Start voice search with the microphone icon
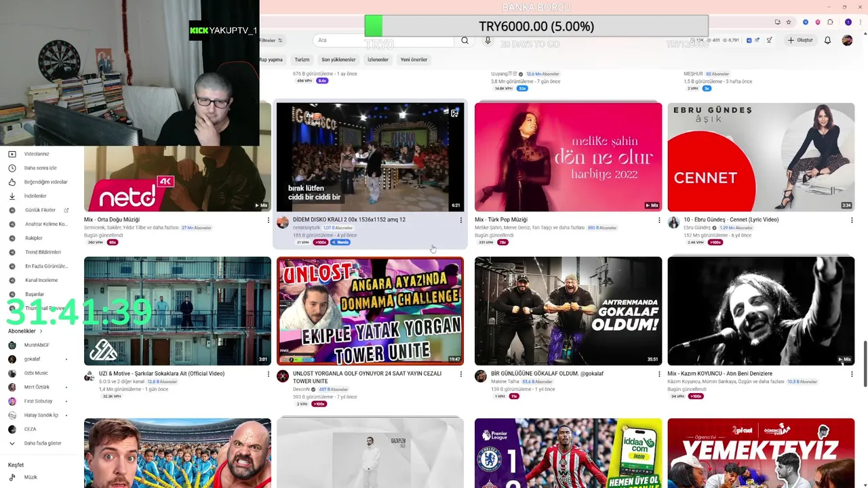 point(487,40)
